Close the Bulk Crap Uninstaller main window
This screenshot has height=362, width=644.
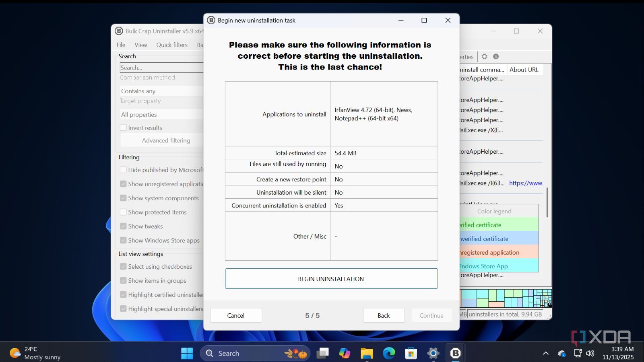coord(540,31)
